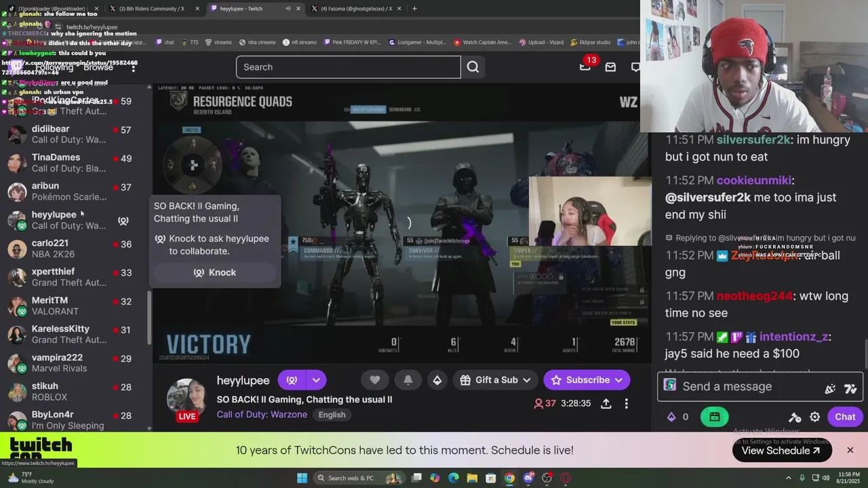
Task: Click the silversufer2k username in chat
Action: (x=753, y=140)
